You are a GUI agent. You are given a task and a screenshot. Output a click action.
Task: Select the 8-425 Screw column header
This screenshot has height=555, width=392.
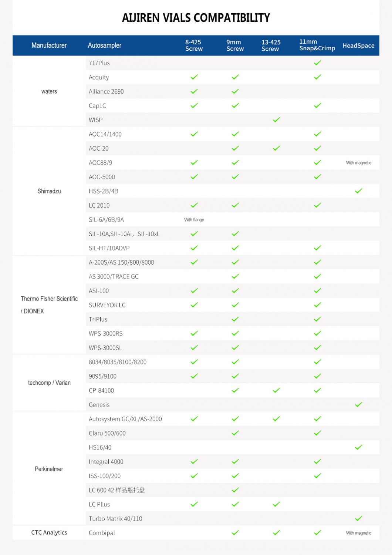click(194, 46)
